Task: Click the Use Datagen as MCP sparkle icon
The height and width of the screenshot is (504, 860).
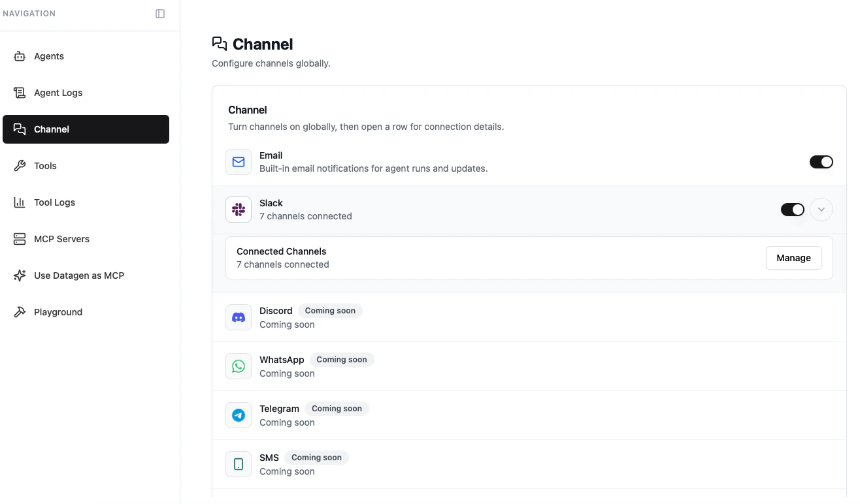Action: (20, 276)
